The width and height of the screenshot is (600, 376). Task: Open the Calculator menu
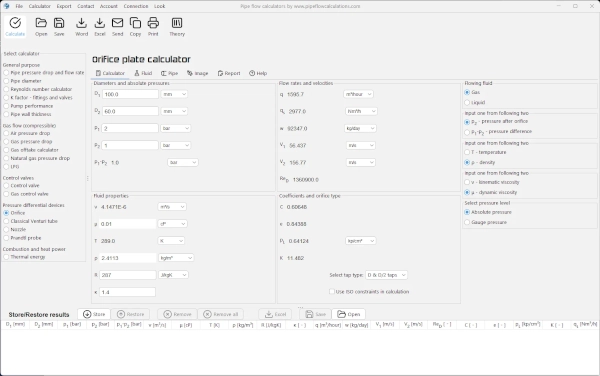coord(39,6)
